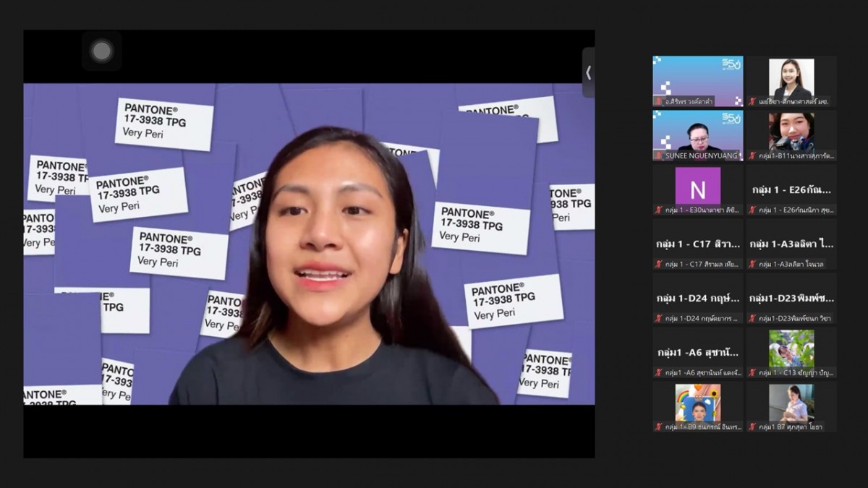Image resolution: width=868 pixels, height=488 pixels.
Task: Click the muted mic icon for participant B9
Action: pyautogui.click(x=659, y=427)
